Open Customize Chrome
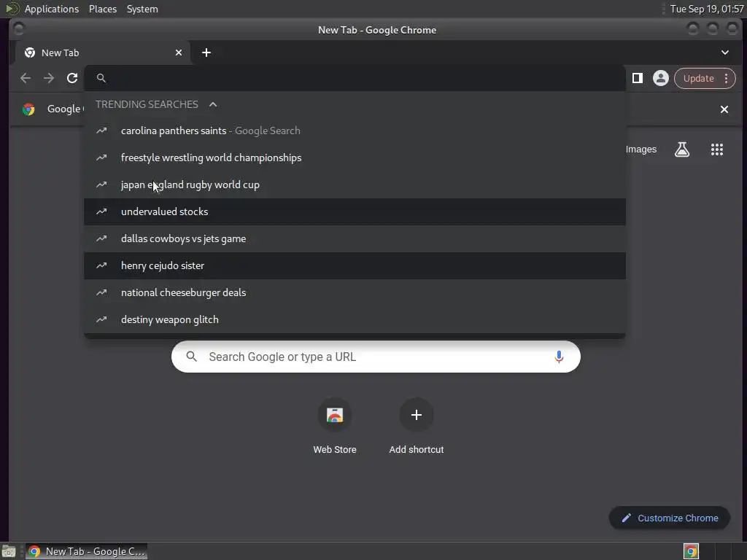 670,518
